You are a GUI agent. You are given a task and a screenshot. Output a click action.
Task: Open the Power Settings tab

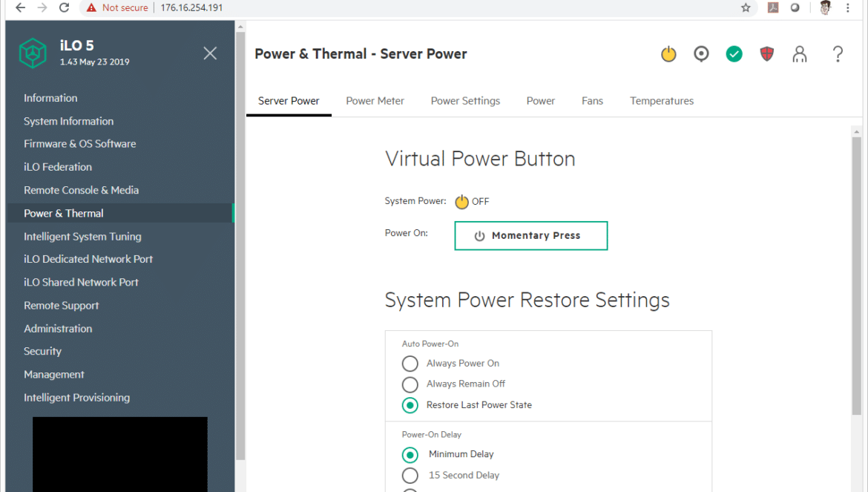[x=465, y=101]
